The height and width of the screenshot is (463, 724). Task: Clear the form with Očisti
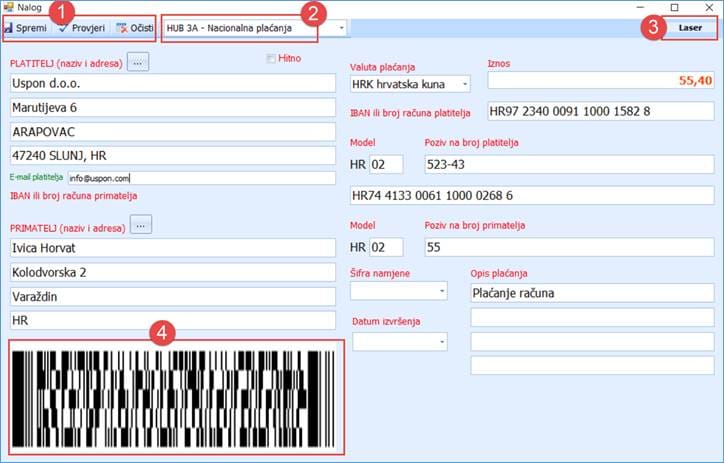pos(135,28)
